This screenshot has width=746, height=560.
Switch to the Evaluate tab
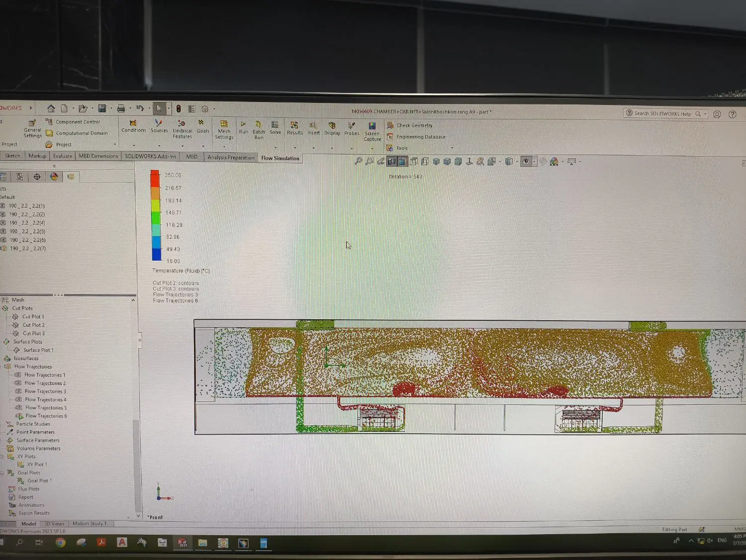click(x=63, y=156)
